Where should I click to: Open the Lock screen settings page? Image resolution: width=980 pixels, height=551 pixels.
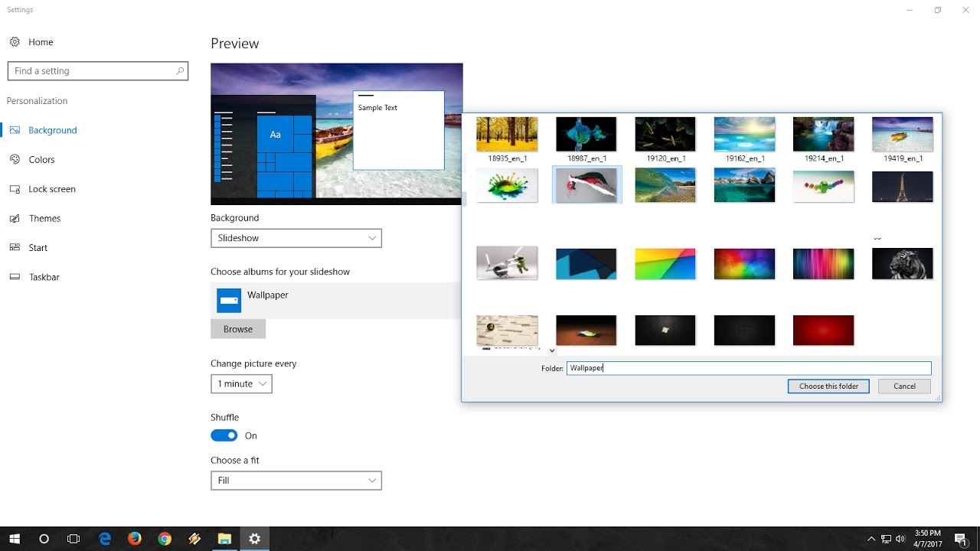click(x=51, y=189)
